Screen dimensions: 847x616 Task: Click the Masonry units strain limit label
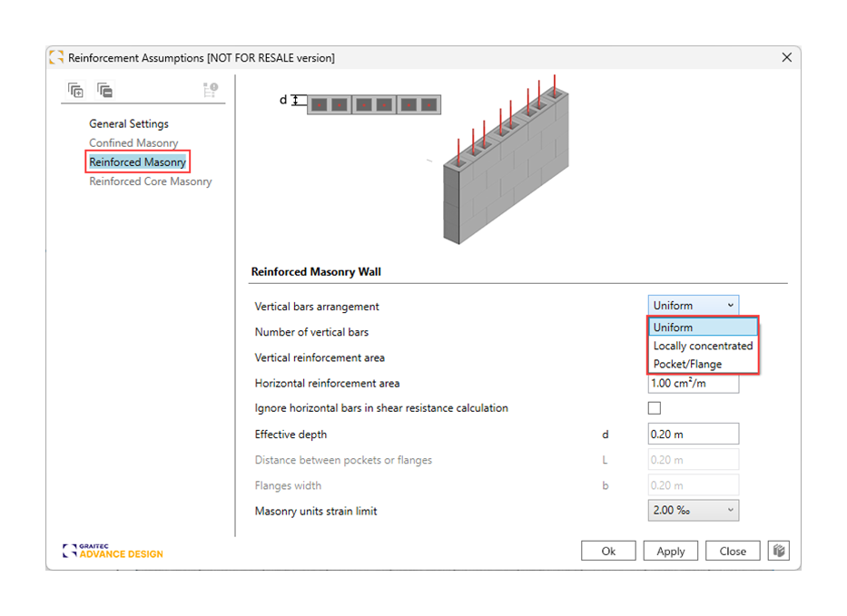[315, 511]
